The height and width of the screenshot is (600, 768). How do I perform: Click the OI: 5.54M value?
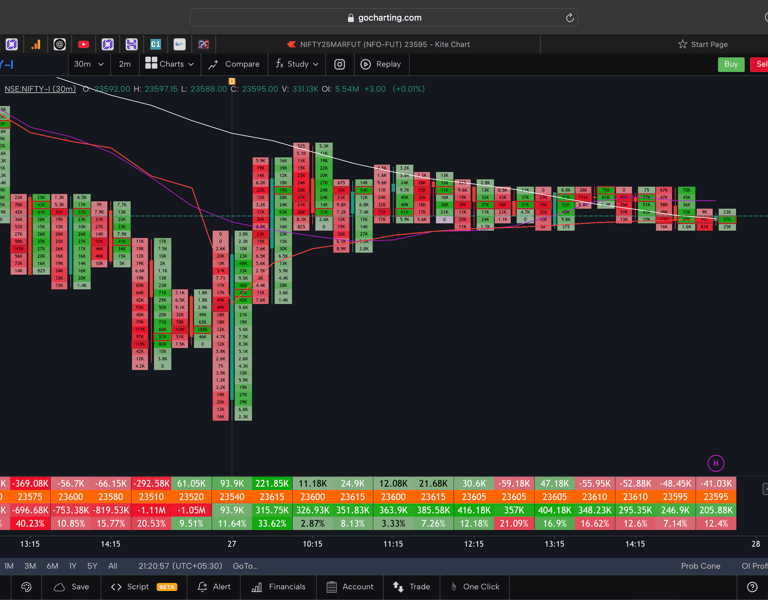coord(340,89)
